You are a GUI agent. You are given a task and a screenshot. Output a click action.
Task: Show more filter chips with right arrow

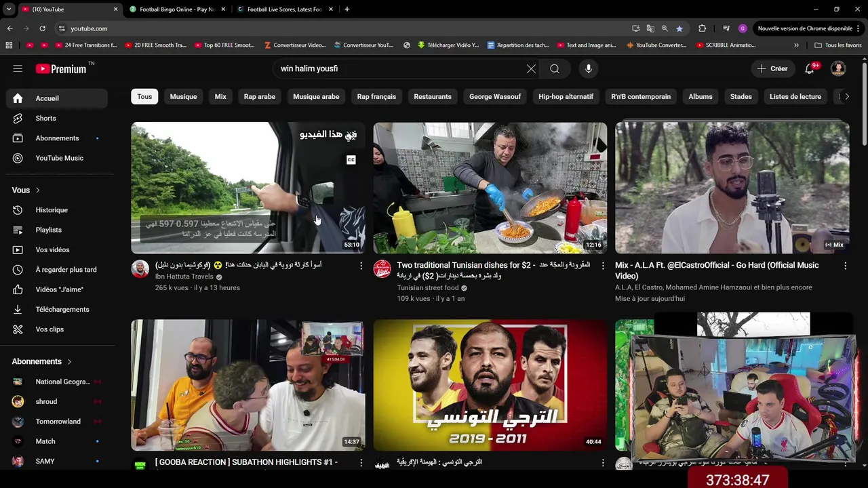click(x=846, y=96)
